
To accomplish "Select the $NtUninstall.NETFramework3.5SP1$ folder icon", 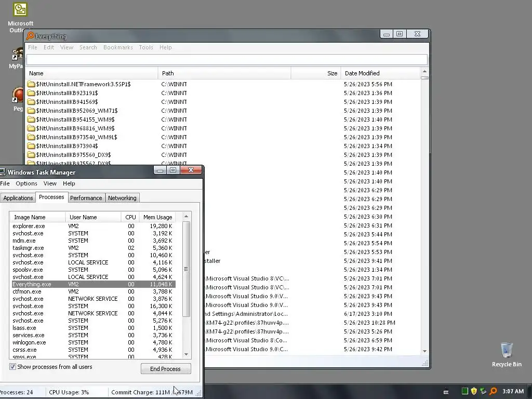I will coord(31,84).
